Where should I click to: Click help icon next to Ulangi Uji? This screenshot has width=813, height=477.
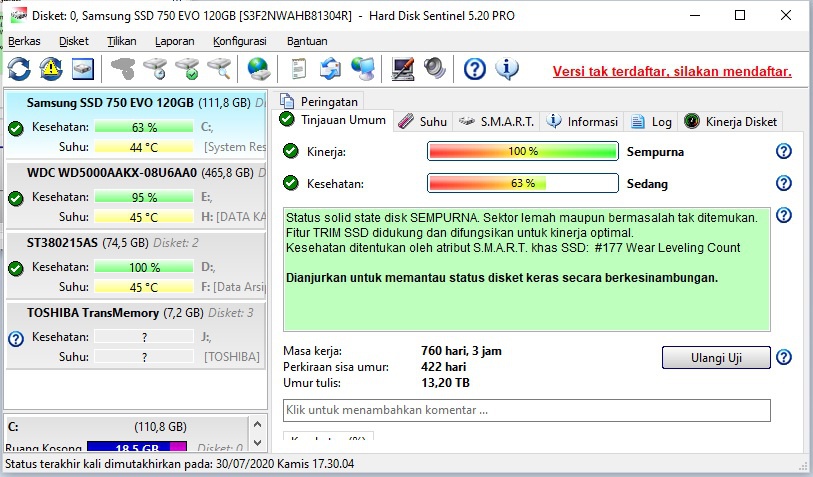(783, 357)
